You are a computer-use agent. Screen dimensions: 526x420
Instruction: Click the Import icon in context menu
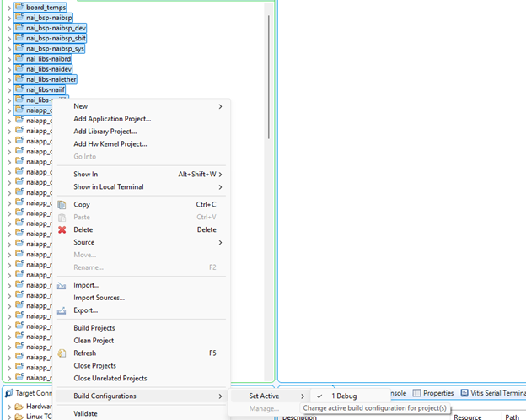(x=62, y=285)
